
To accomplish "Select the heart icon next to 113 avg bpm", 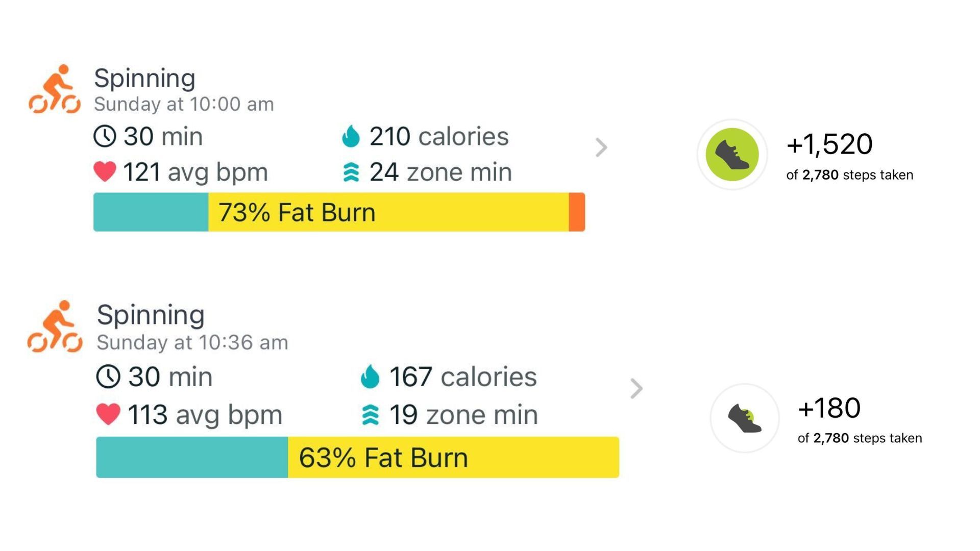I will click(108, 414).
